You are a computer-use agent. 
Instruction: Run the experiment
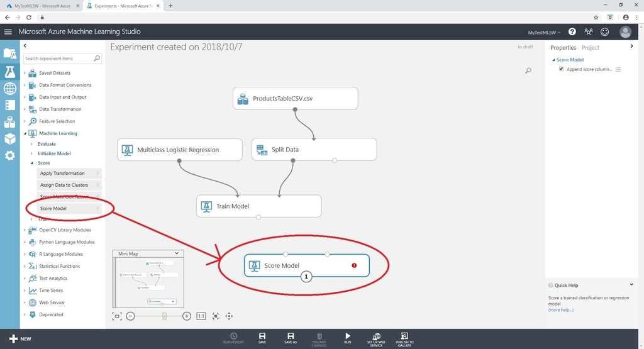pyautogui.click(x=347, y=338)
